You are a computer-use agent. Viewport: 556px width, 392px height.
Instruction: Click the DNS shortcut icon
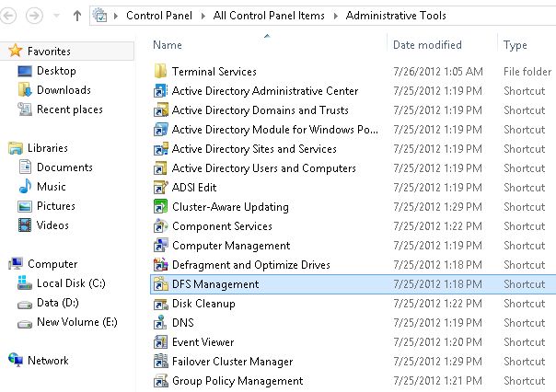coord(161,323)
